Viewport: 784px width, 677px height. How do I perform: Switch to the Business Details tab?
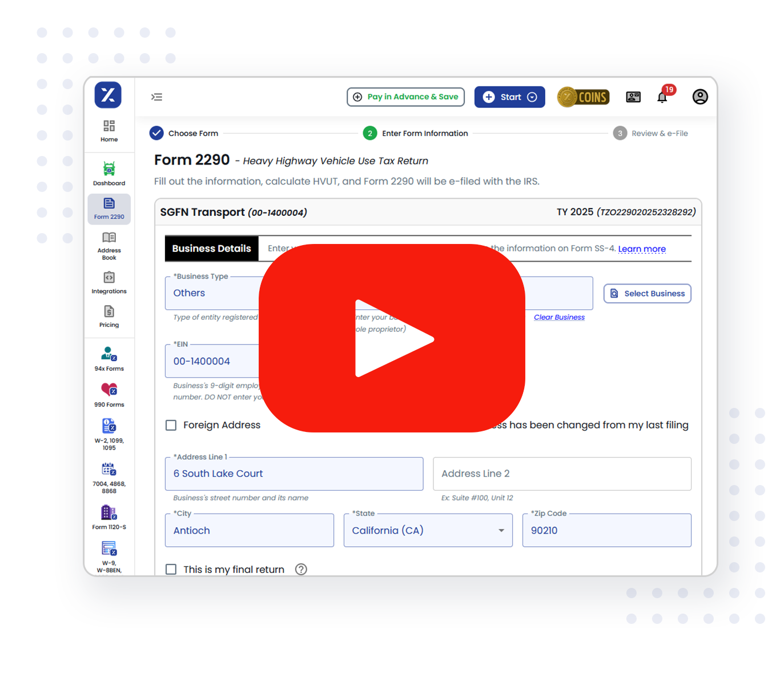coord(211,248)
